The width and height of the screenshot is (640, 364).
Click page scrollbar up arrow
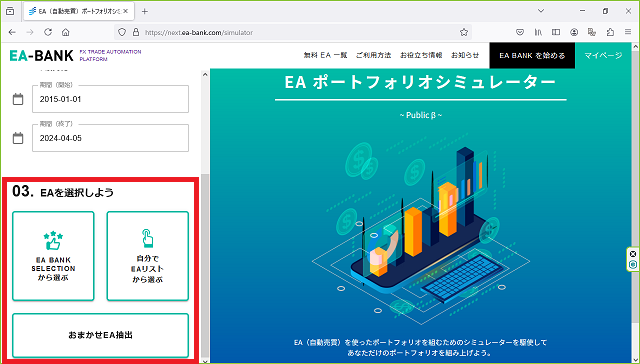pyautogui.click(x=636, y=46)
